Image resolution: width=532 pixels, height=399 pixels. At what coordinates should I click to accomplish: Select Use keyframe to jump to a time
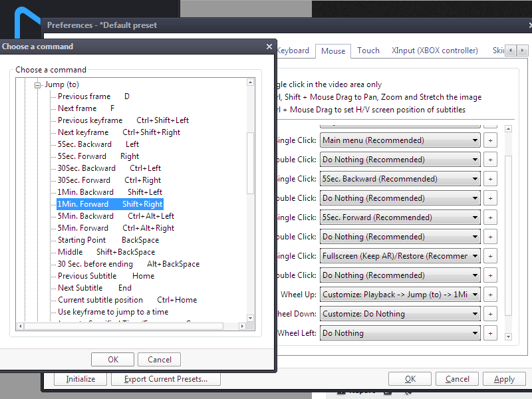tap(113, 312)
